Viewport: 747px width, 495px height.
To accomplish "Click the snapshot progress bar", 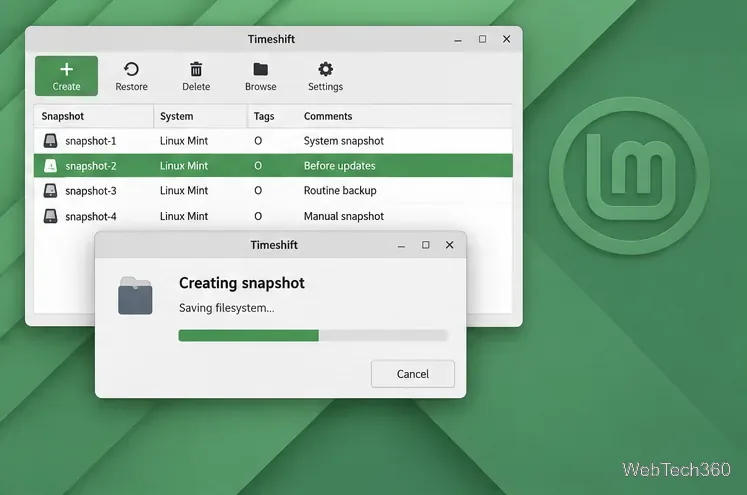I will click(313, 335).
